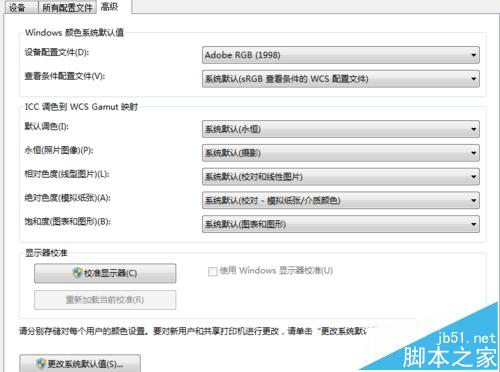Click the 相对色度(线型图片)(L): label

point(67,174)
